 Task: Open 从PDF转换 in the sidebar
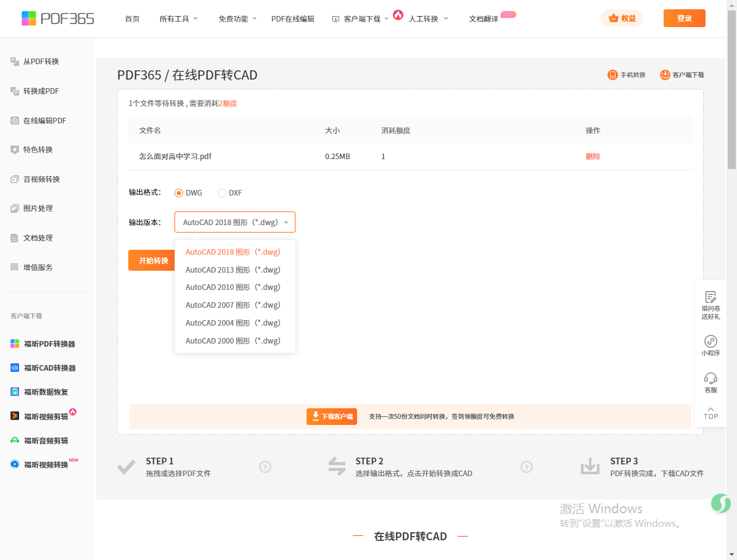(x=41, y=62)
